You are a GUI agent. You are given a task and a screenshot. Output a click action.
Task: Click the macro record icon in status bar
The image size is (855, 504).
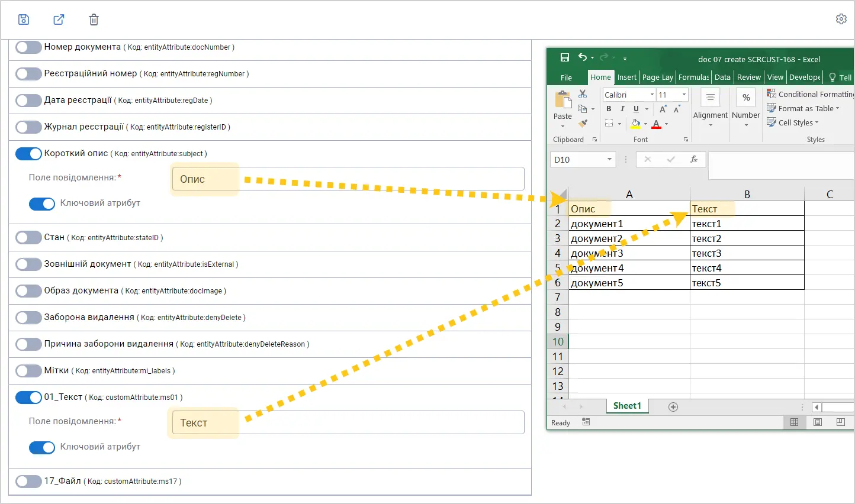586,422
